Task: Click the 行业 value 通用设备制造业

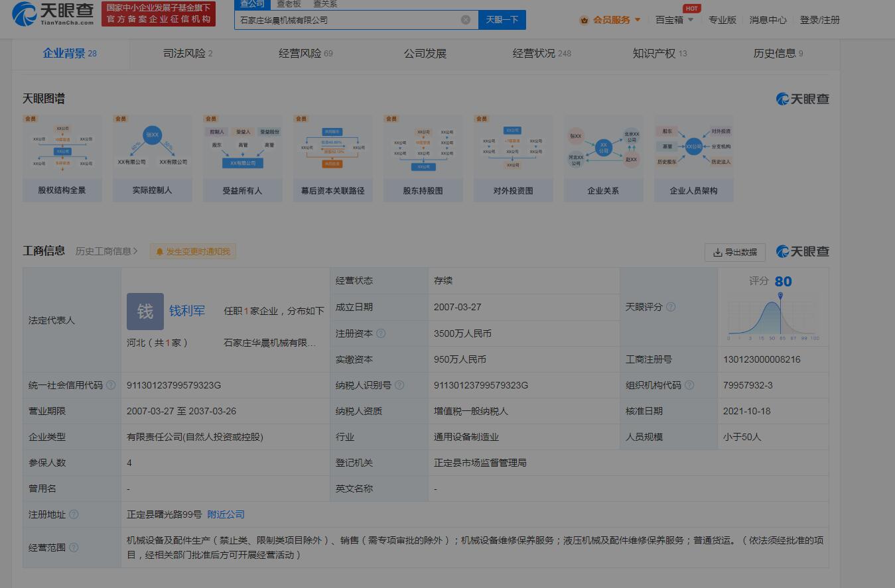Action: (466, 437)
